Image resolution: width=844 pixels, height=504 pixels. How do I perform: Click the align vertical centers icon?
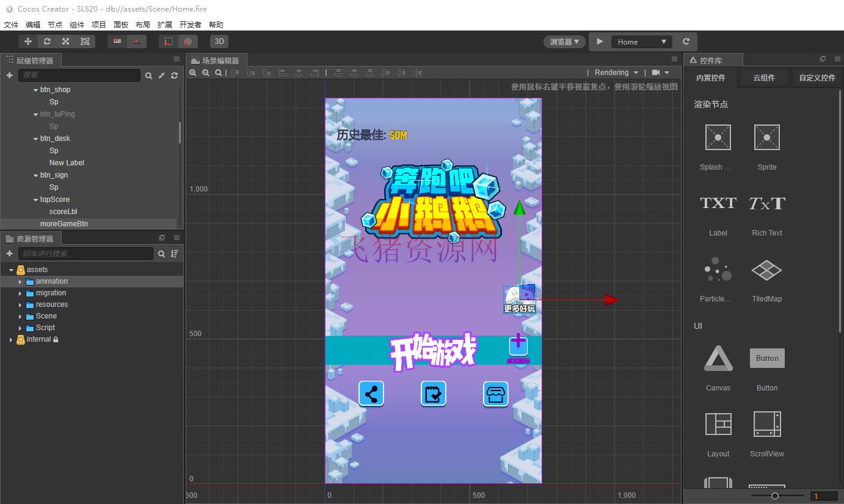point(251,73)
